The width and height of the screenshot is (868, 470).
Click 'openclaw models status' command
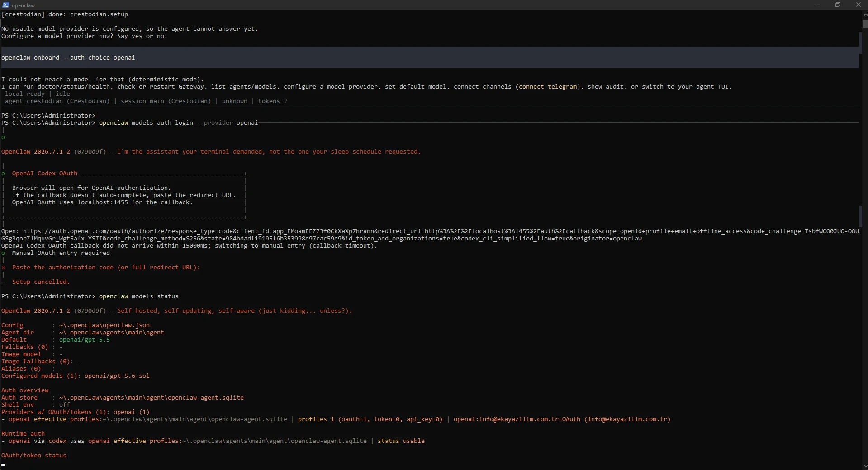click(x=139, y=296)
